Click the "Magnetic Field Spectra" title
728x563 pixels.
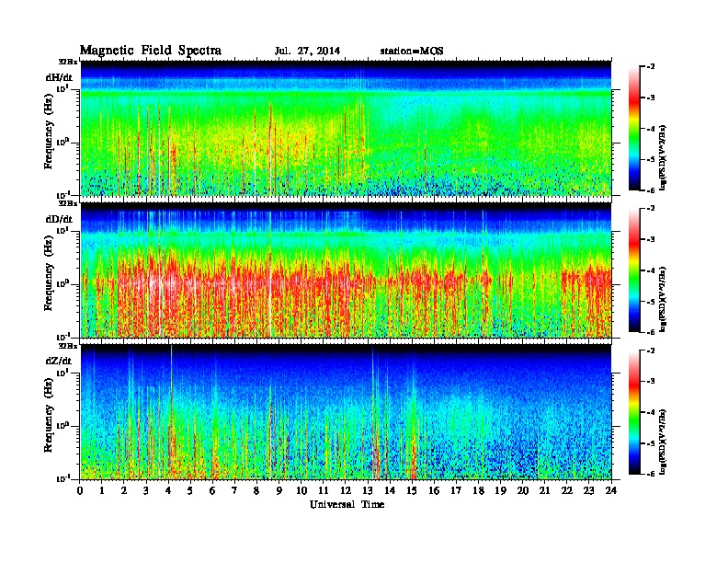[151, 51]
